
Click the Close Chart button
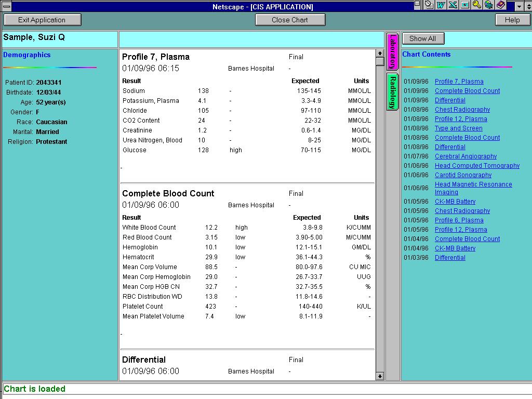(x=290, y=20)
